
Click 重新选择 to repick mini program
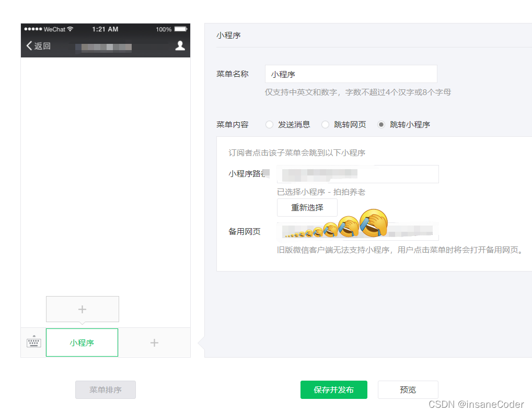point(307,207)
